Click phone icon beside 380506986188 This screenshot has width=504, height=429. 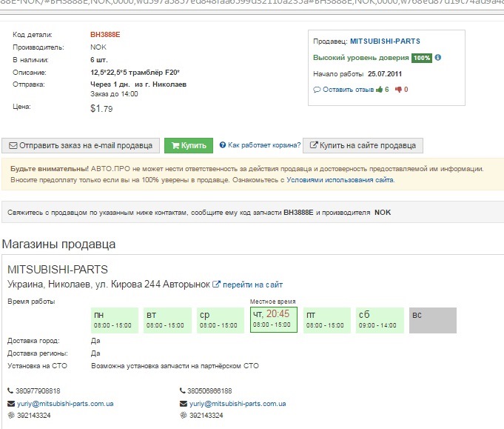[183, 390]
